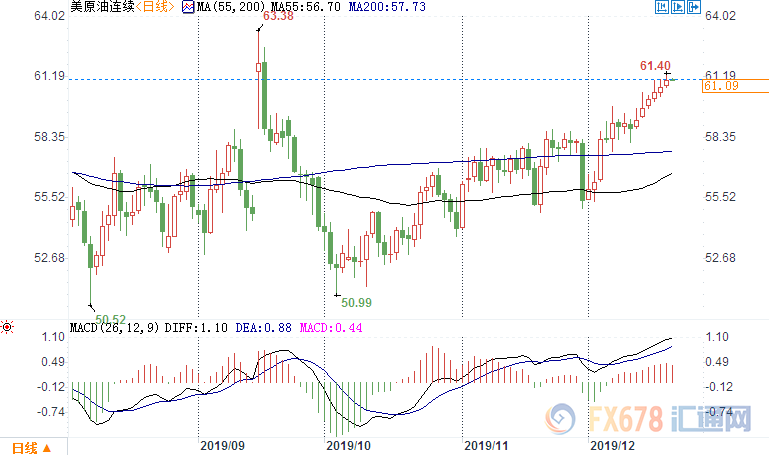Click the play-forward chart navigation icon

(x=678, y=7)
